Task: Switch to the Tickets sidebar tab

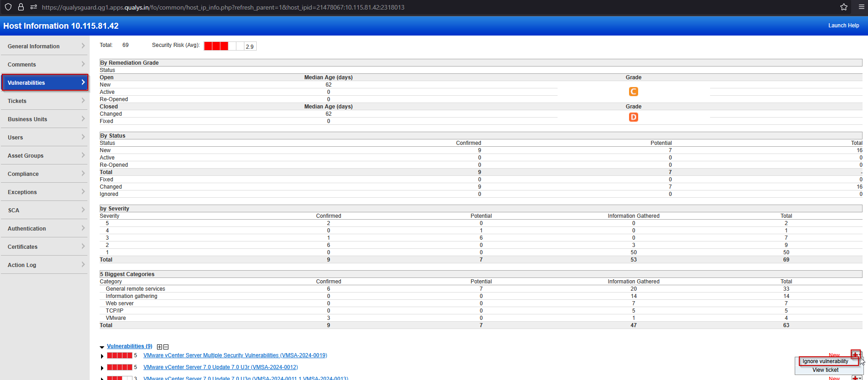Action: (x=44, y=101)
